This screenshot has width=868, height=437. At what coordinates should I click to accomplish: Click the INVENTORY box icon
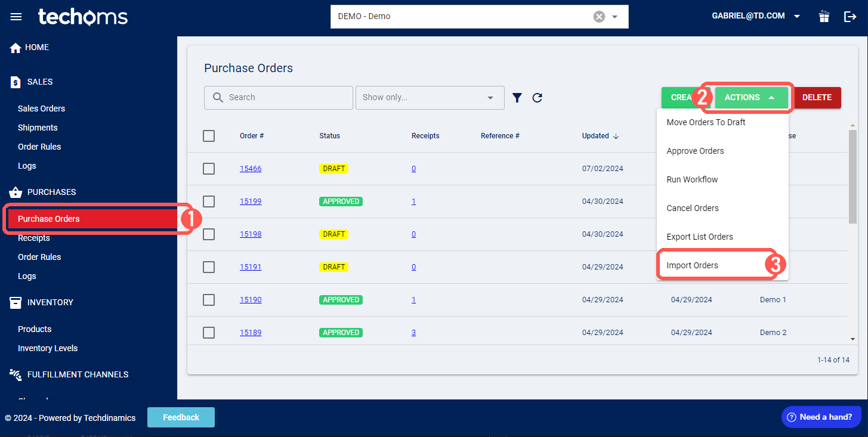(16, 302)
